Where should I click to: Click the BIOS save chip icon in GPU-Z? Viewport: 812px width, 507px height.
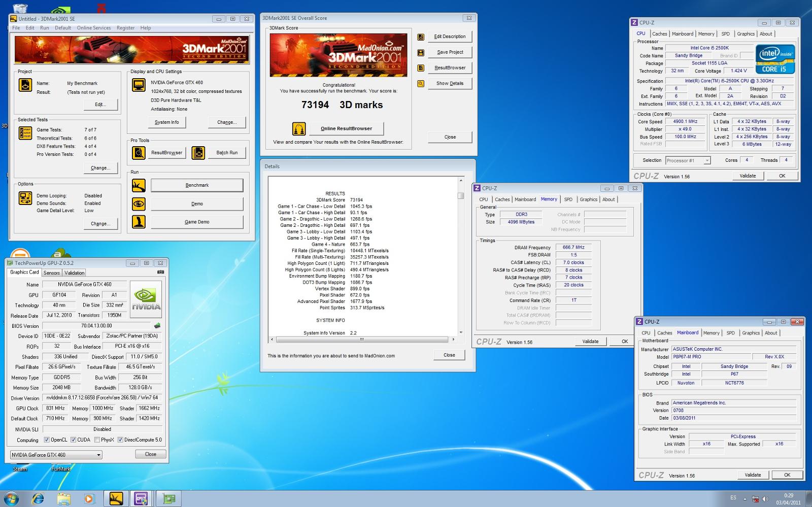[x=157, y=326]
